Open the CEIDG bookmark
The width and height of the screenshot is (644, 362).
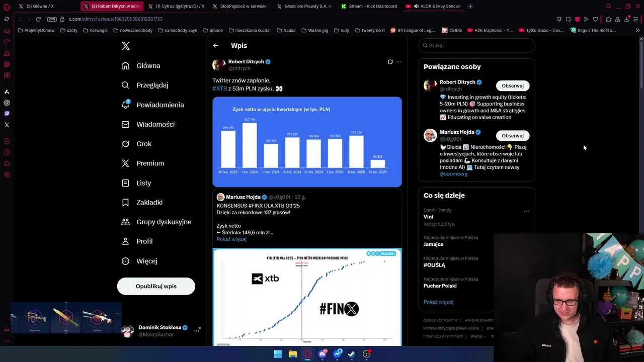452,31
